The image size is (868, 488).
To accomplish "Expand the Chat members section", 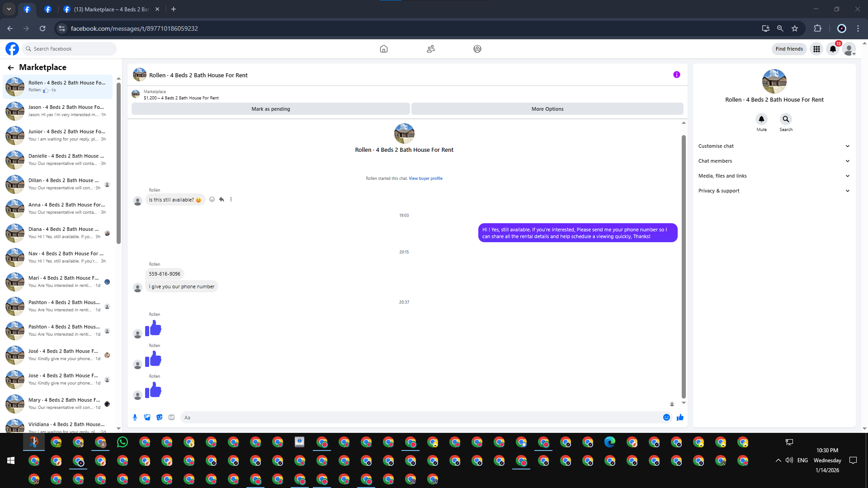I will pyautogui.click(x=774, y=161).
